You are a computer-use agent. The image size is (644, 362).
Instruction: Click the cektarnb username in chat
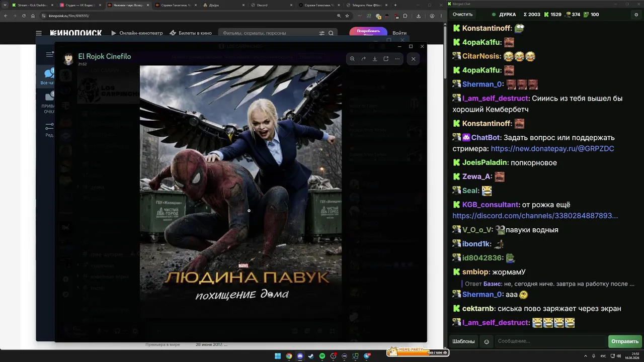[478, 309]
